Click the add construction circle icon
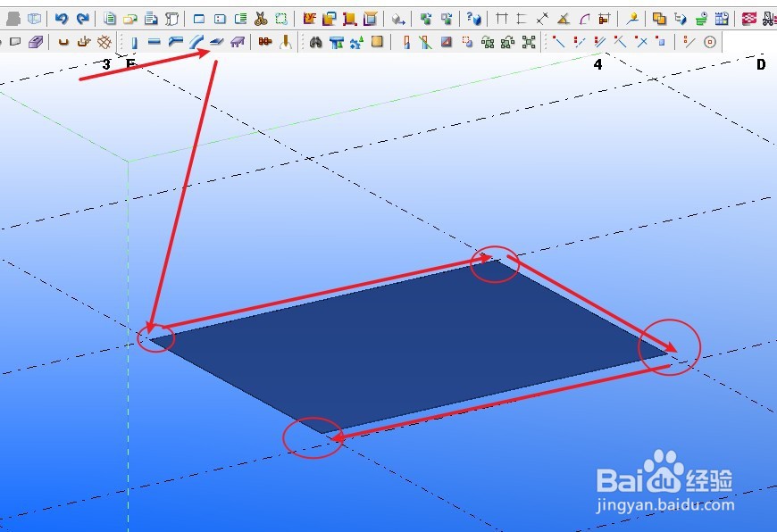The height and width of the screenshot is (532, 777). click(710, 42)
